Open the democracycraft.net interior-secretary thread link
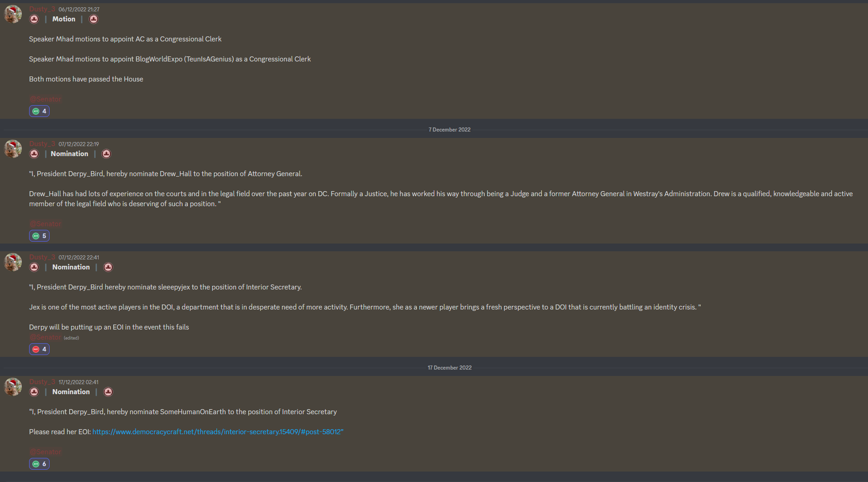Image resolution: width=868 pixels, height=482 pixels. pos(218,431)
